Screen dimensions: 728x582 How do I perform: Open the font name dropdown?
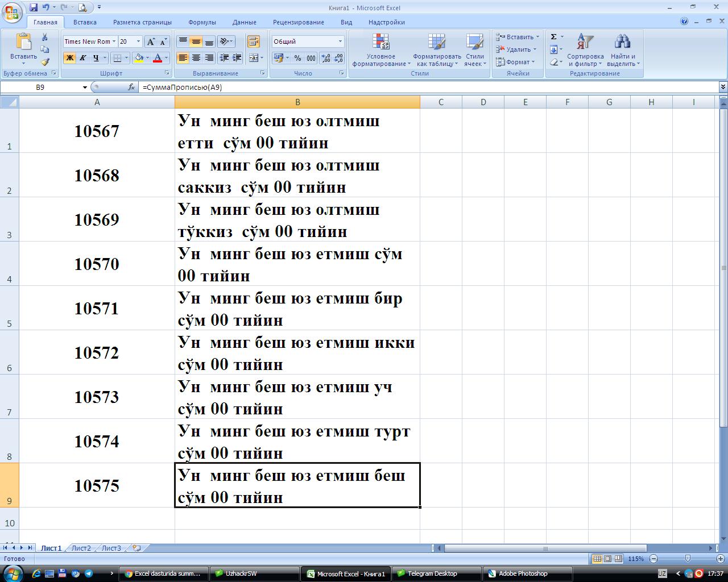pos(114,41)
